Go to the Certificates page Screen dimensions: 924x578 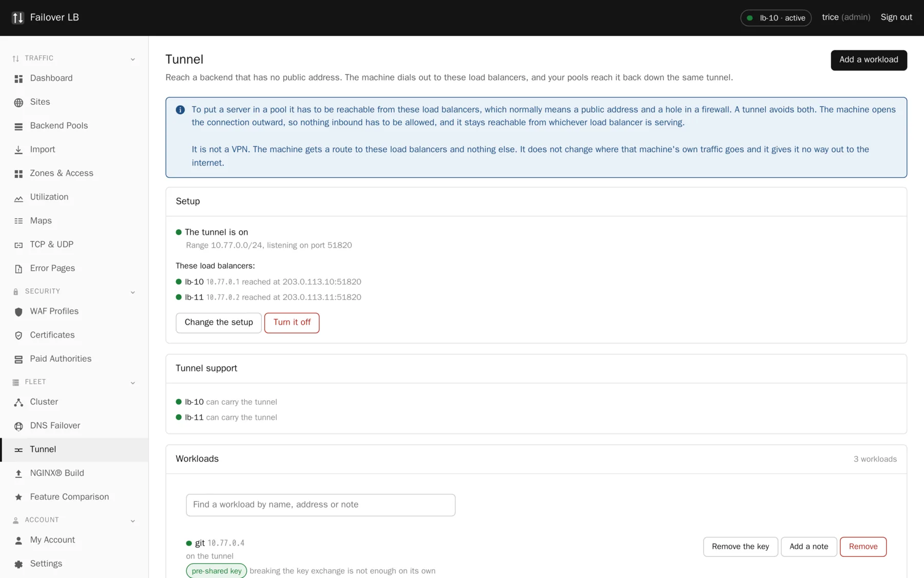(x=74, y=335)
